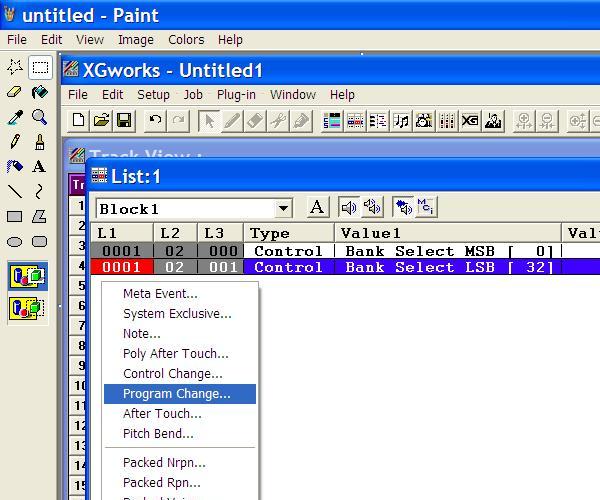The image size is (600, 500).
Task: Open the Mixer window icon in XGworks
Action: pos(447,121)
